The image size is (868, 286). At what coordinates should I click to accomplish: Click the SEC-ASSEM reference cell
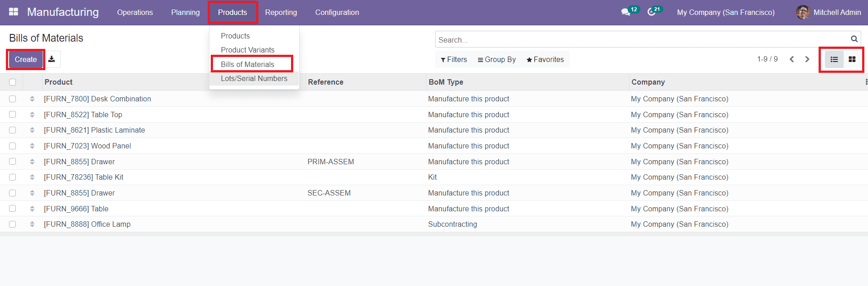click(x=329, y=193)
